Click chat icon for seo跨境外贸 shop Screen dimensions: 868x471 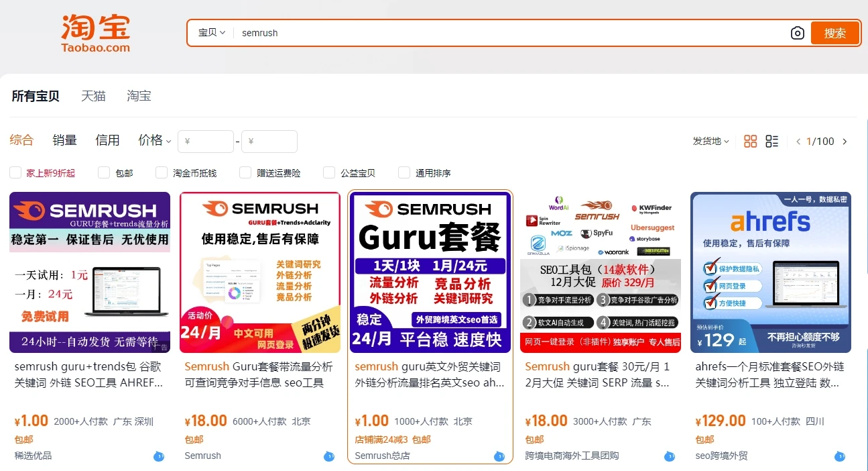coord(840,456)
